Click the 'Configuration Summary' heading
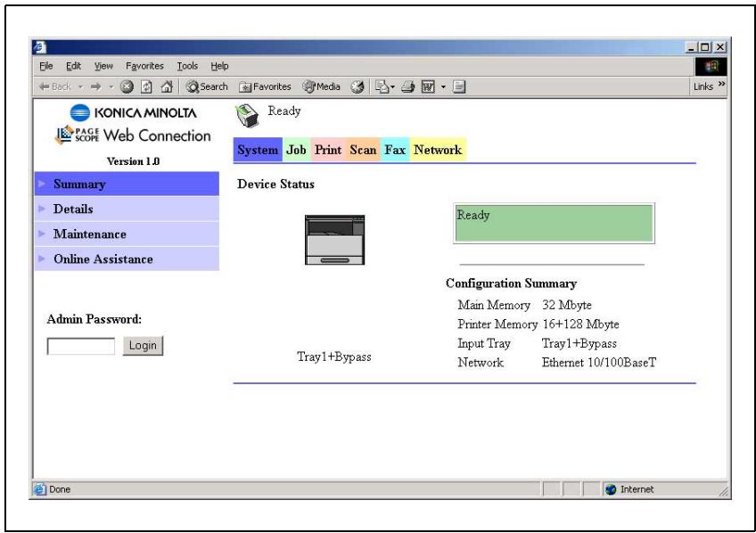 click(x=511, y=283)
